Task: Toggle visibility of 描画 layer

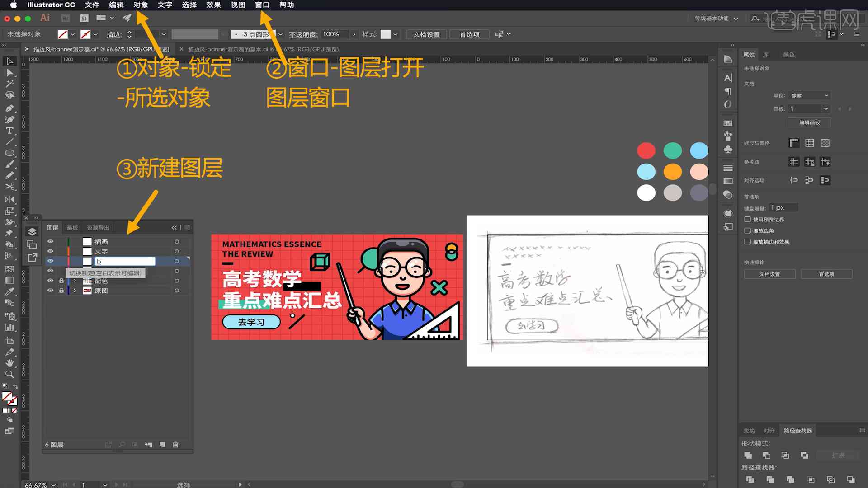Action: pos(51,241)
